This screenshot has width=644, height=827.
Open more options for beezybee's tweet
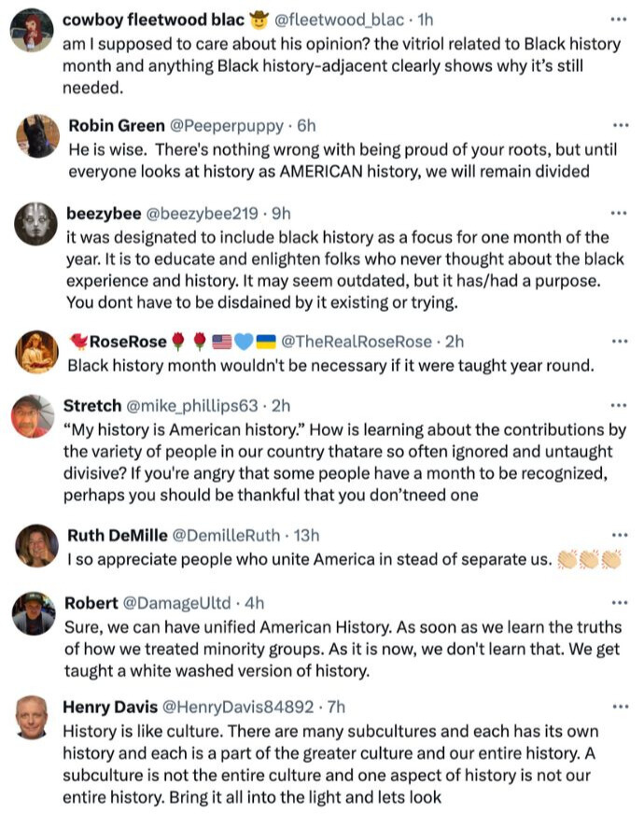(618, 214)
